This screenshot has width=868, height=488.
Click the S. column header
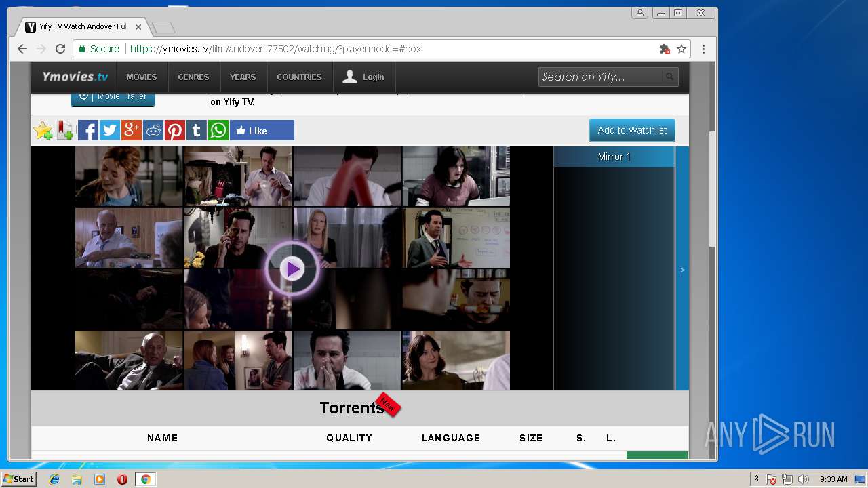pyautogui.click(x=581, y=438)
